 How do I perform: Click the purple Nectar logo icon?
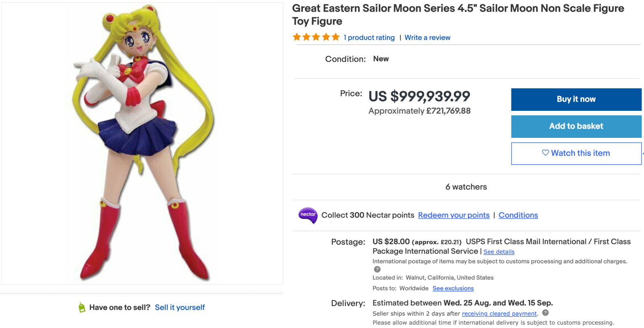tap(308, 215)
